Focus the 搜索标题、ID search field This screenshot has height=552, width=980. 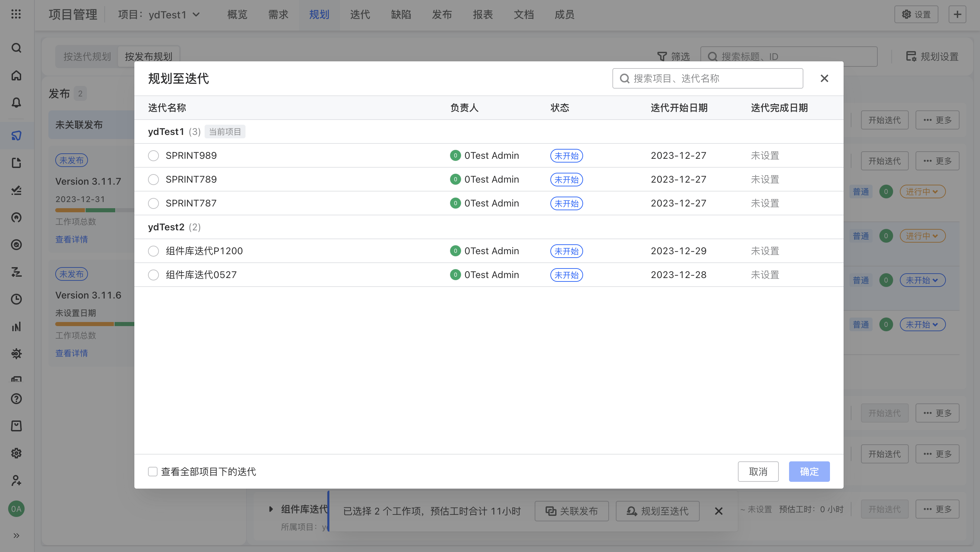pyautogui.click(x=789, y=57)
